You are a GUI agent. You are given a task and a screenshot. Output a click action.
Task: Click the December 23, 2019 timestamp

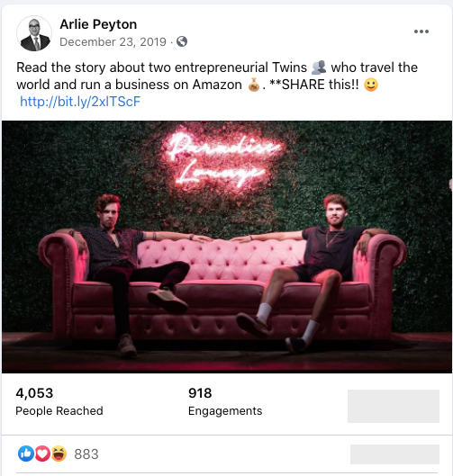[x=113, y=42]
